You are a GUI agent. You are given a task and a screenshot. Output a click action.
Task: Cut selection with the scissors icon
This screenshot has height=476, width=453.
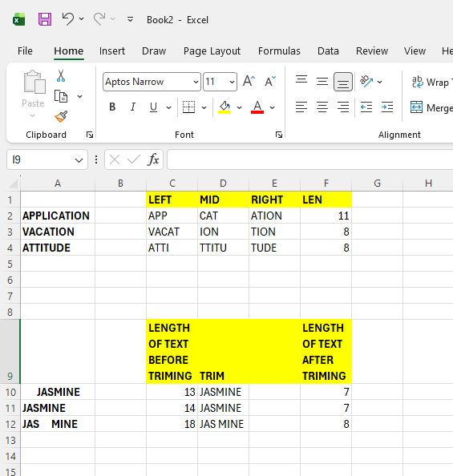61,76
